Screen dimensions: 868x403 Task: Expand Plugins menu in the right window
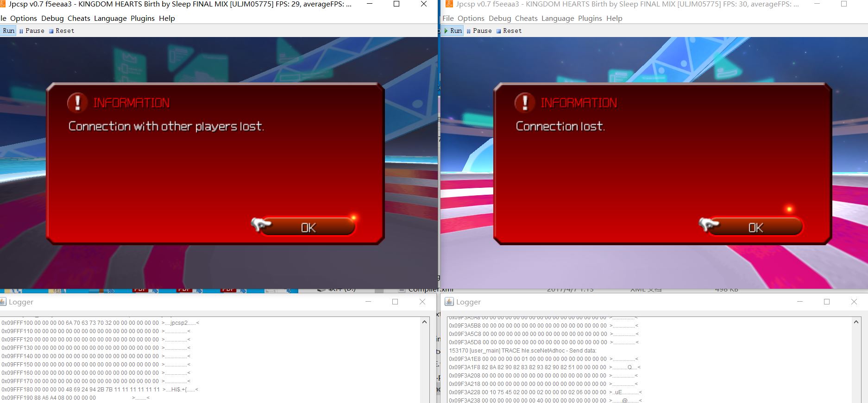click(590, 19)
